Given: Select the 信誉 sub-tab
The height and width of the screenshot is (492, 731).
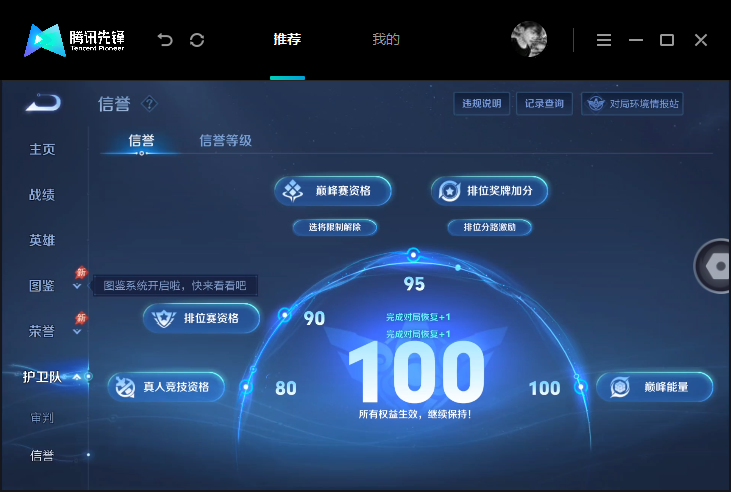Looking at the screenshot, I should (141, 140).
